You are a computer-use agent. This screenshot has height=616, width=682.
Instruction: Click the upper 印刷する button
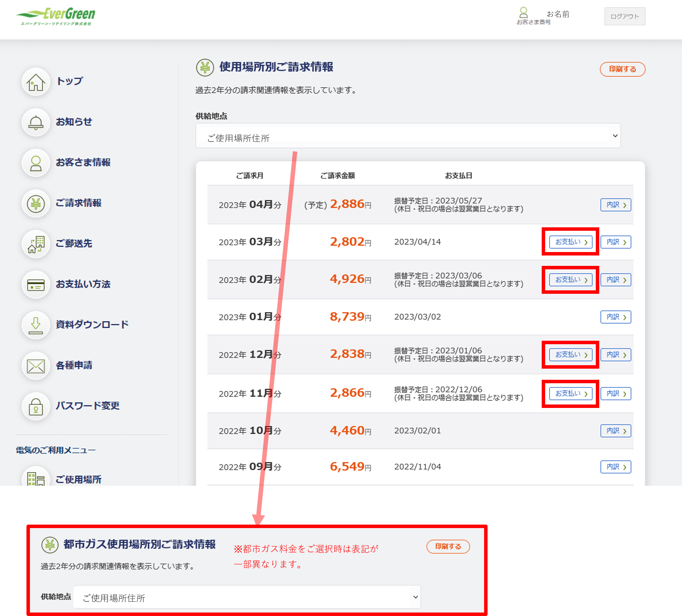pyautogui.click(x=622, y=69)
